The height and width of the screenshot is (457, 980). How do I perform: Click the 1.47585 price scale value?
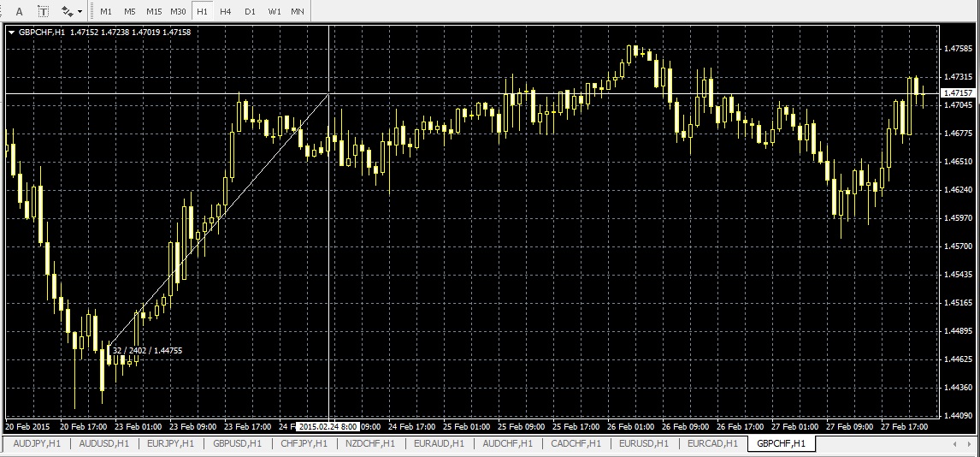[958, 48]
